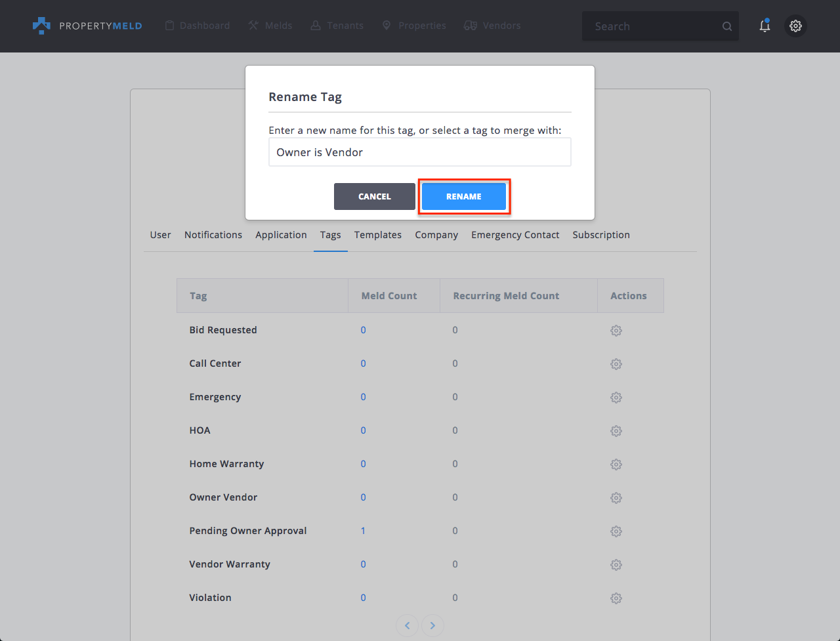Click the Violation tag name

210,598
